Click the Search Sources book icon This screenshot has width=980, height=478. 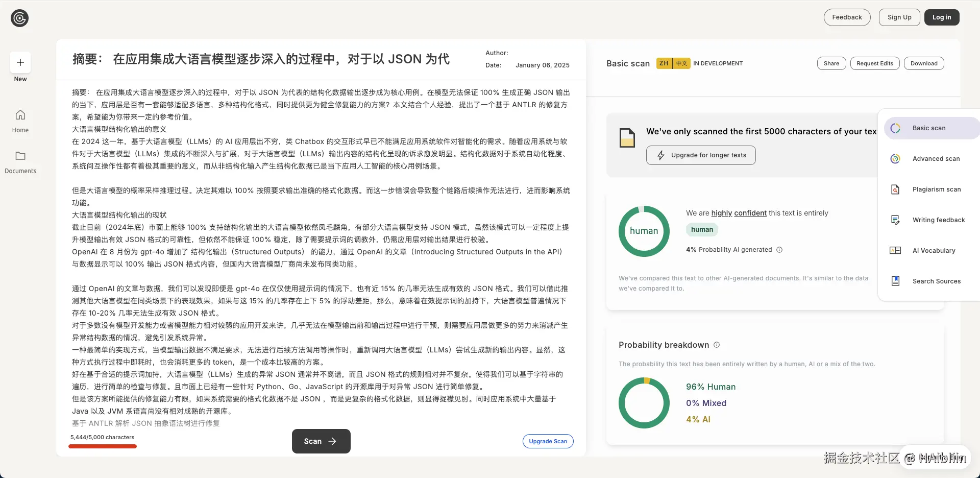point(895,281)
